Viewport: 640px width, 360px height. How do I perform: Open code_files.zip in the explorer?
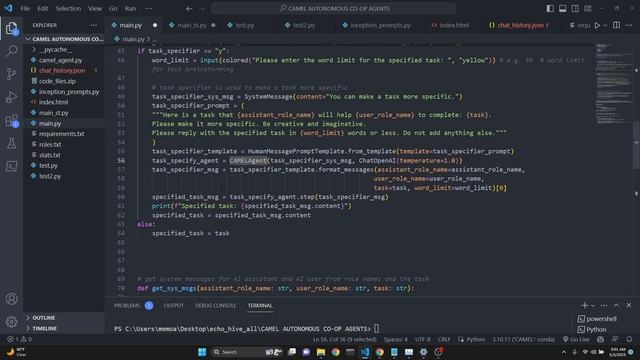click(x=57, y=81)
